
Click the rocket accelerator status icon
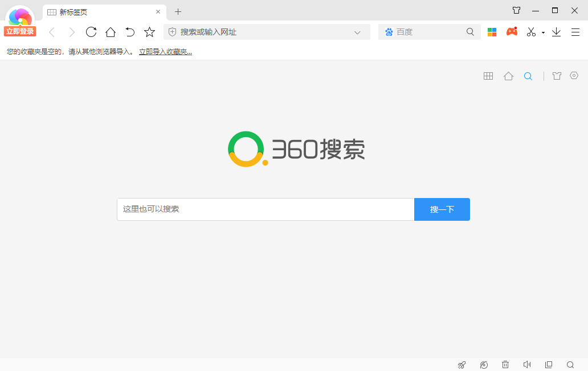(462, 365)
